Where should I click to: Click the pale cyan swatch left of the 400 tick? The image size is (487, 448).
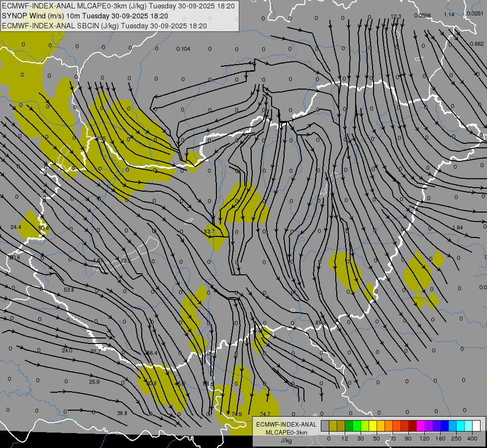[469, 426]
